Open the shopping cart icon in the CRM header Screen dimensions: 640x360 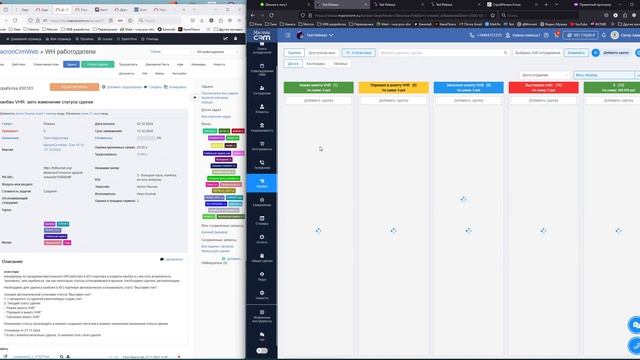pyautogui.click(x=556, y=35)
